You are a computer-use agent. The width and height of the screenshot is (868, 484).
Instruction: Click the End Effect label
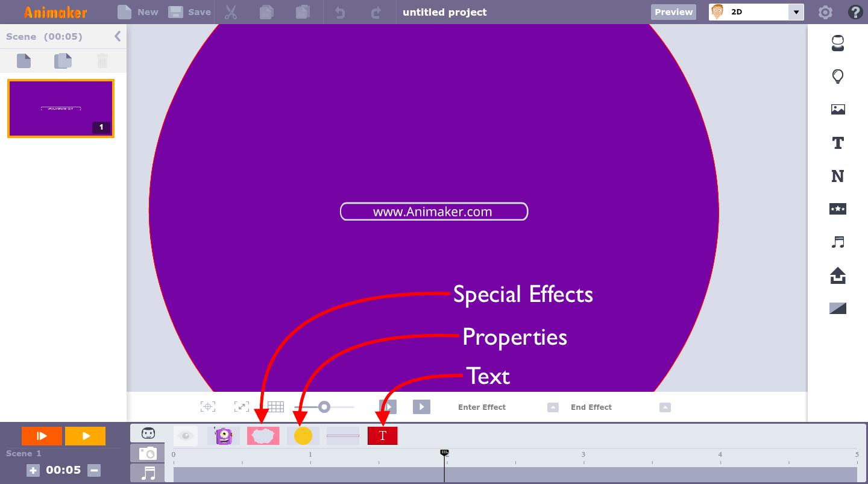pos(591,407)
